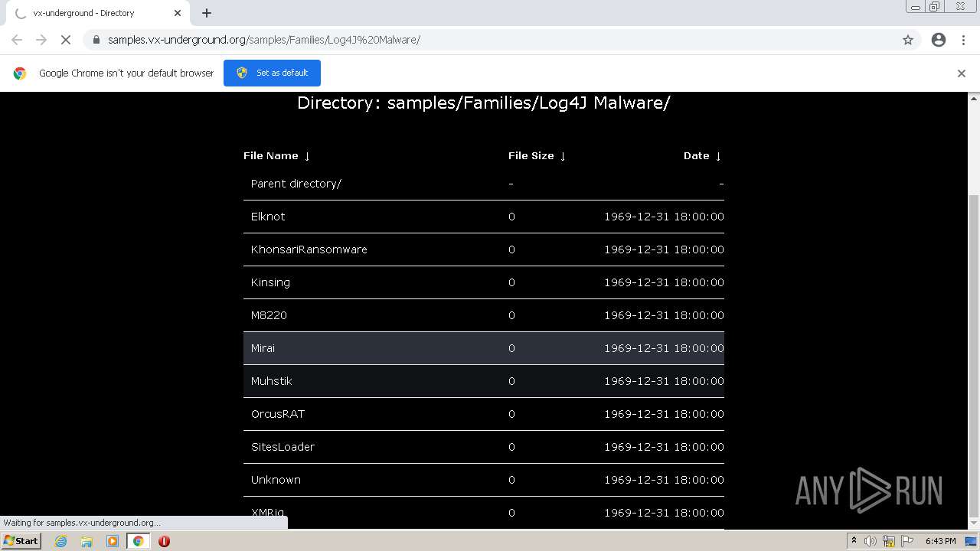
Task: Open a new browser tab
Action: 207,13
